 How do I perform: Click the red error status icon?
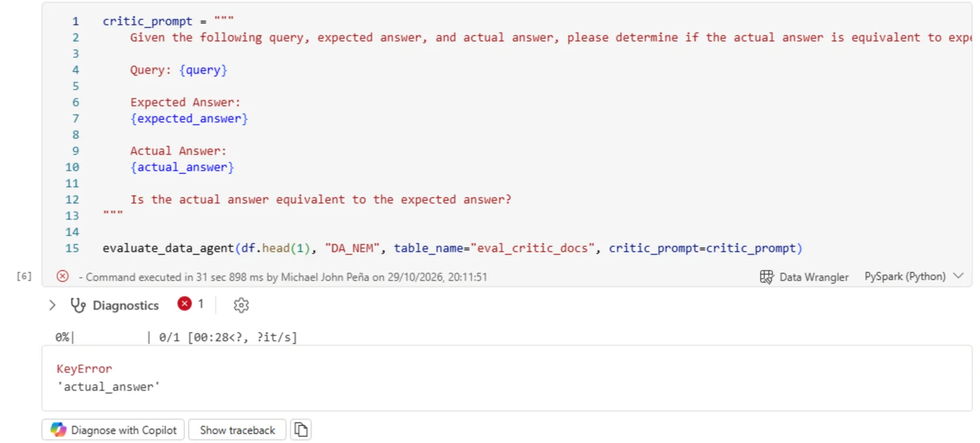coord(63,276)
